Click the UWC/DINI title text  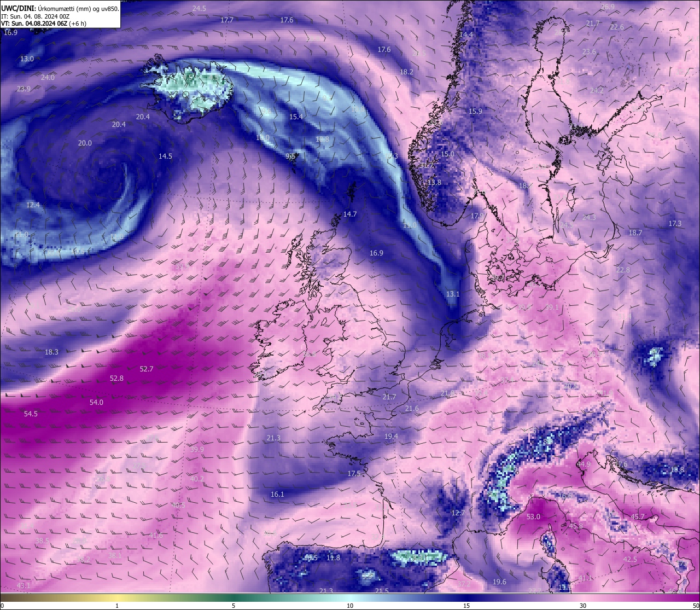[x=17, y=9]
